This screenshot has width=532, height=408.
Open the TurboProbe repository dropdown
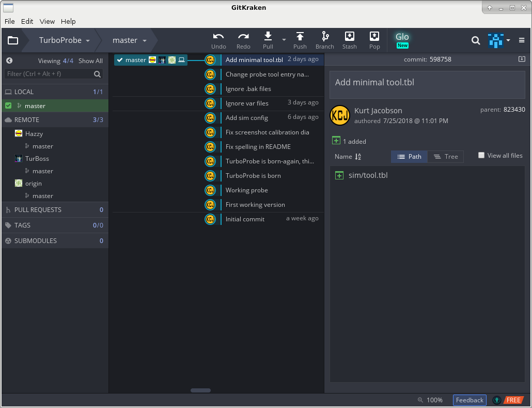65,40
